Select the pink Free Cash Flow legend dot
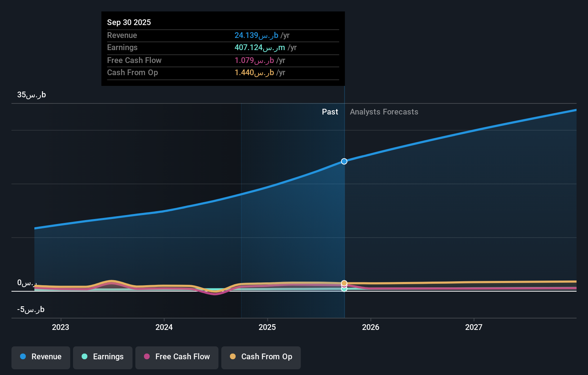Screen dimensions: 588x375 pos(146,357)
